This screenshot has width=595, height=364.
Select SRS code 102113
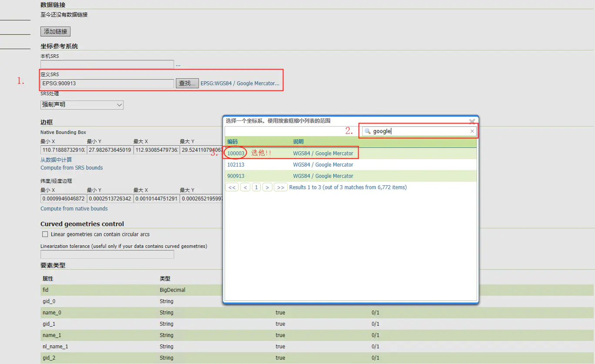(x=236, y=165)
